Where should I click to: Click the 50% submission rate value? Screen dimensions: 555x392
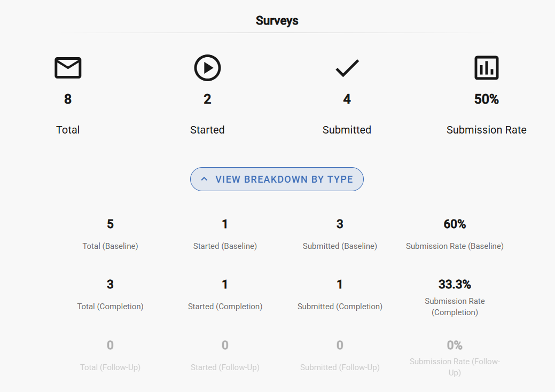(486, 99)
